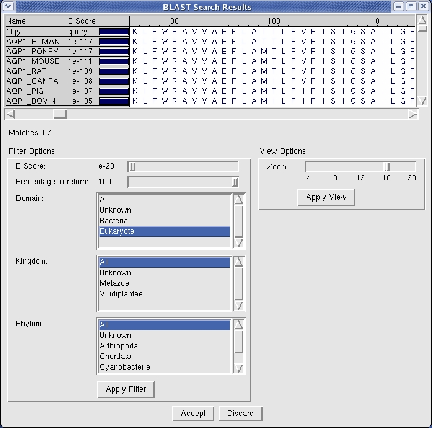
Task: Select Unknown in the Domain list
Action: pyautogui.click(x=165, y=210)
